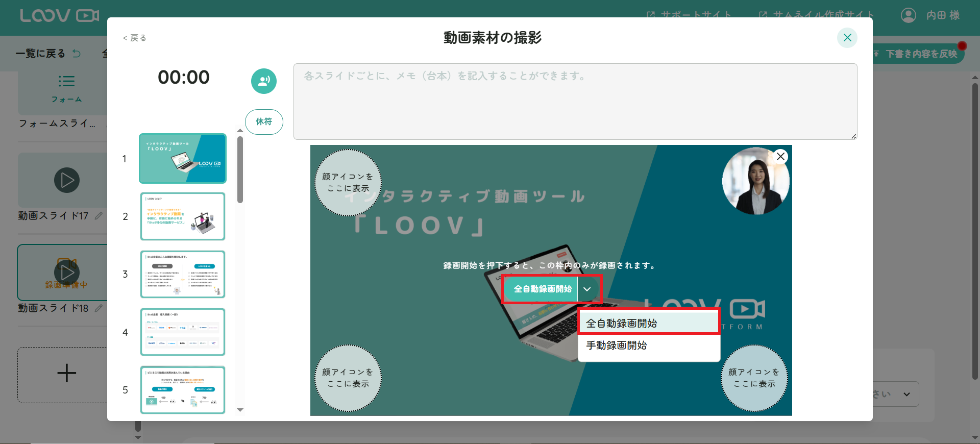Click slide list scroll-down arrow
980x444 pixels.
[240, 410]
